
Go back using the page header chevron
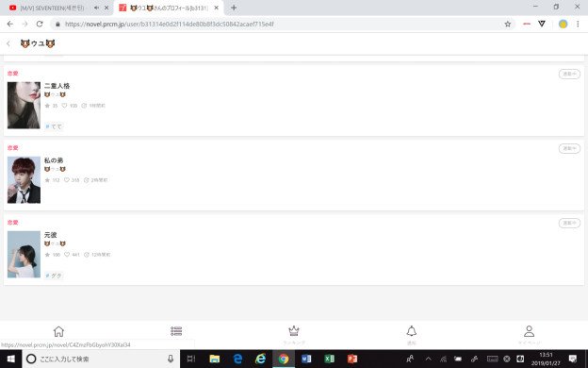[x=8, y=43]
